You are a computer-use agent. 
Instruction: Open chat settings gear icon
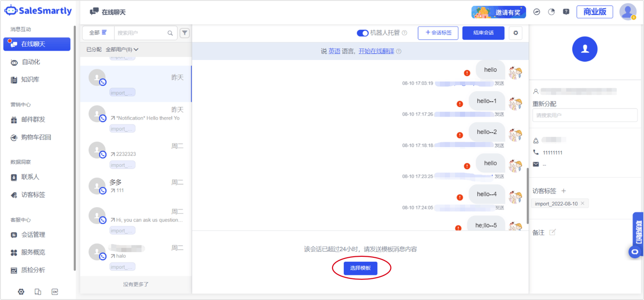[x=515, y=33]
